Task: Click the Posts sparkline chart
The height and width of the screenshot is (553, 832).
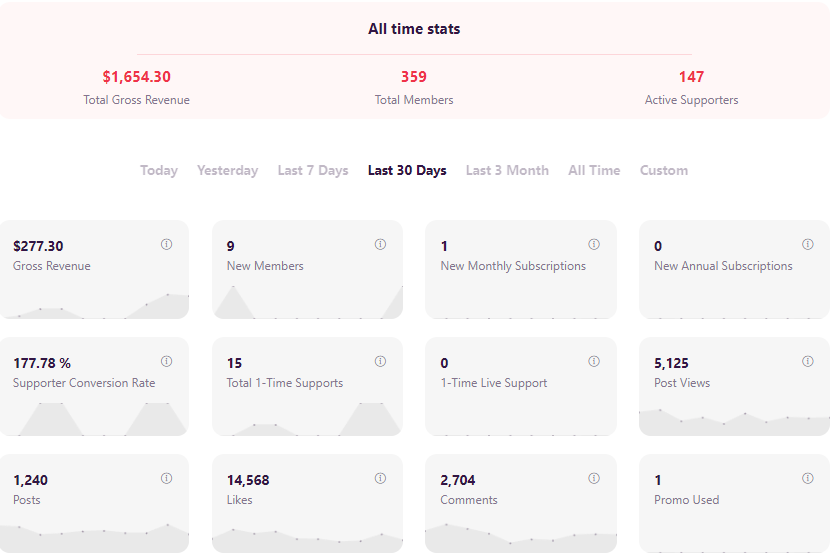Action: click(x=94, y=538)
